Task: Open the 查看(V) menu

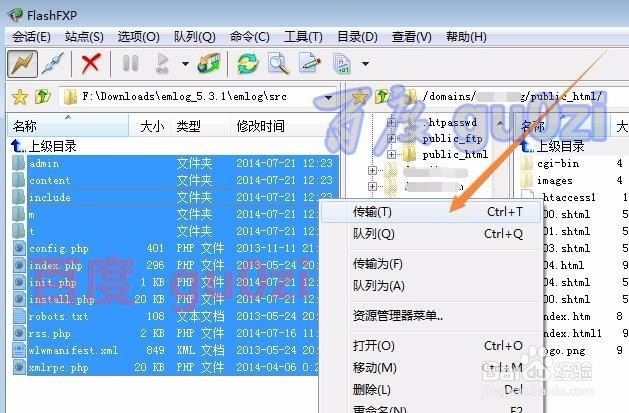Action: [x=412, y=37]
